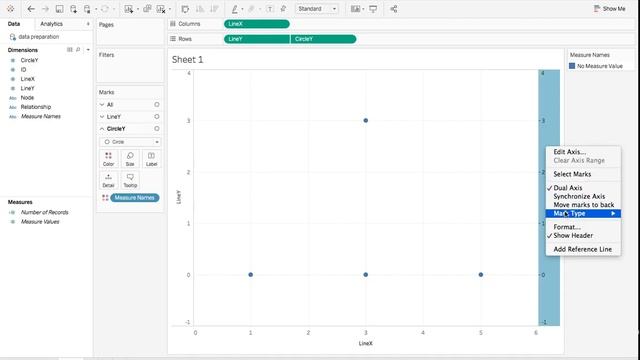
Task: Switch to the Analytics tab
Action: [51, 24]
